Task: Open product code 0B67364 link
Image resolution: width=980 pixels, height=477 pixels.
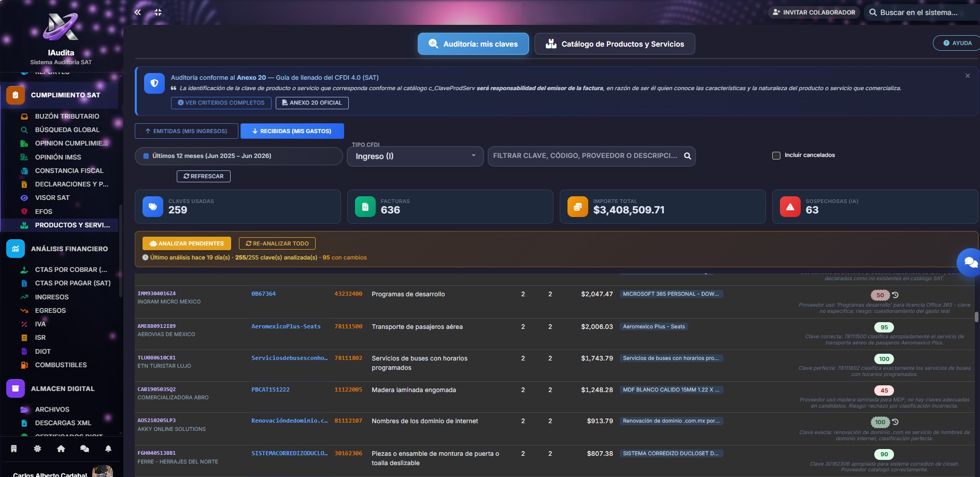Action: click(263, 294)
